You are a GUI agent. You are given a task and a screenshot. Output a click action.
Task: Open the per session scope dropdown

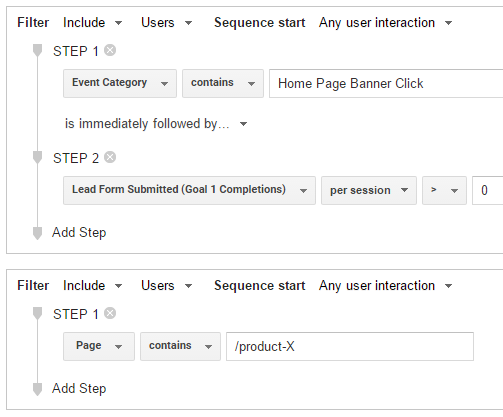point(369,190)
